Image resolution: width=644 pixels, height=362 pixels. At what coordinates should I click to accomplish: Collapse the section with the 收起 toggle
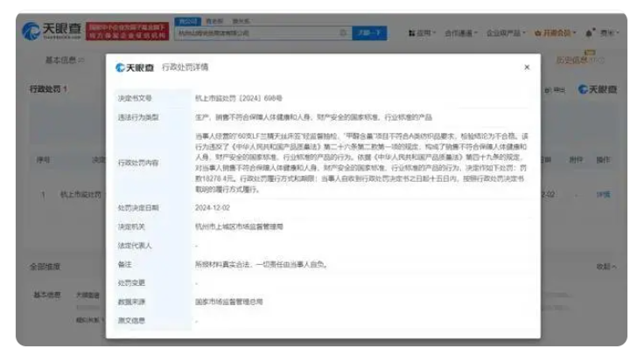[x=606, y=267]
